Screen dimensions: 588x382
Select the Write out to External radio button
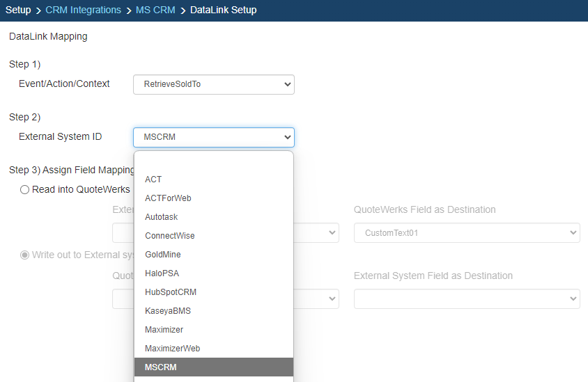tap(25, 255)
